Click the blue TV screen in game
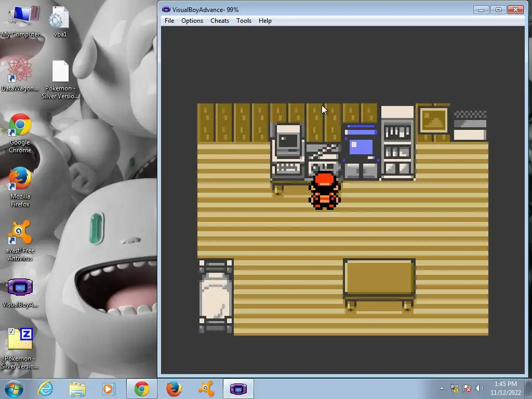This screenshot has width=532, height=399. (362, 148)
